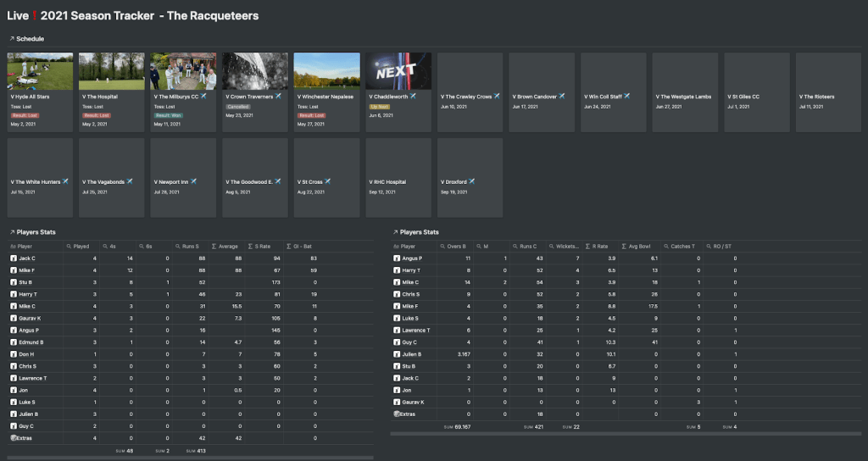868x461 pixels.
Task: Open the V Winchester Nepalese card photo
Action: (326, 71)
